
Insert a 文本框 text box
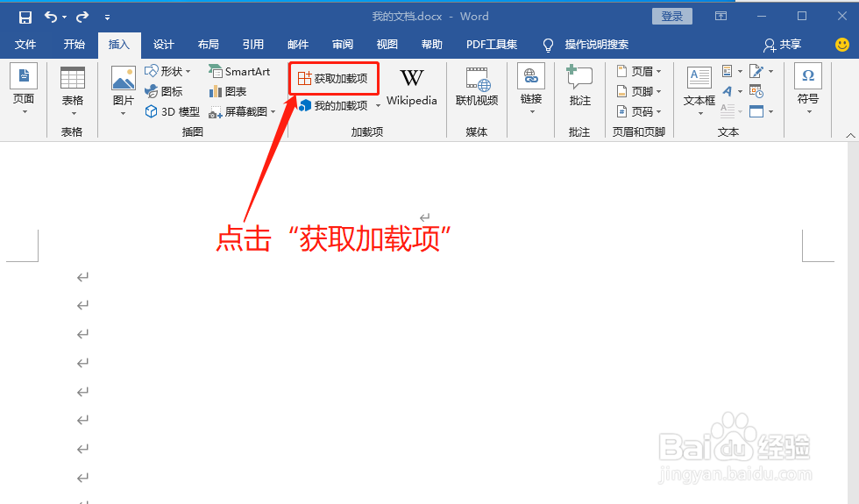pos(699,90)
